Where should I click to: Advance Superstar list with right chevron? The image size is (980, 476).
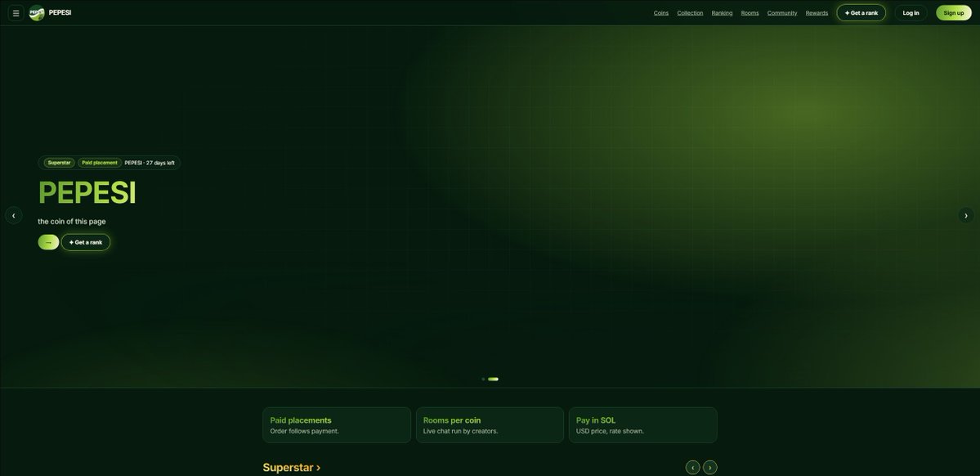(x=710, y=467)
